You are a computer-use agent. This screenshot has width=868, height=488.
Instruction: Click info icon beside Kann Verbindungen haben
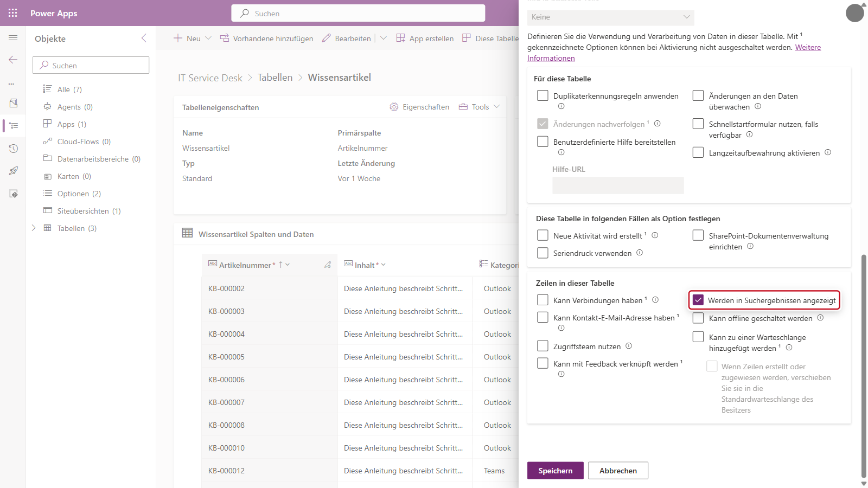pos(655,300)
